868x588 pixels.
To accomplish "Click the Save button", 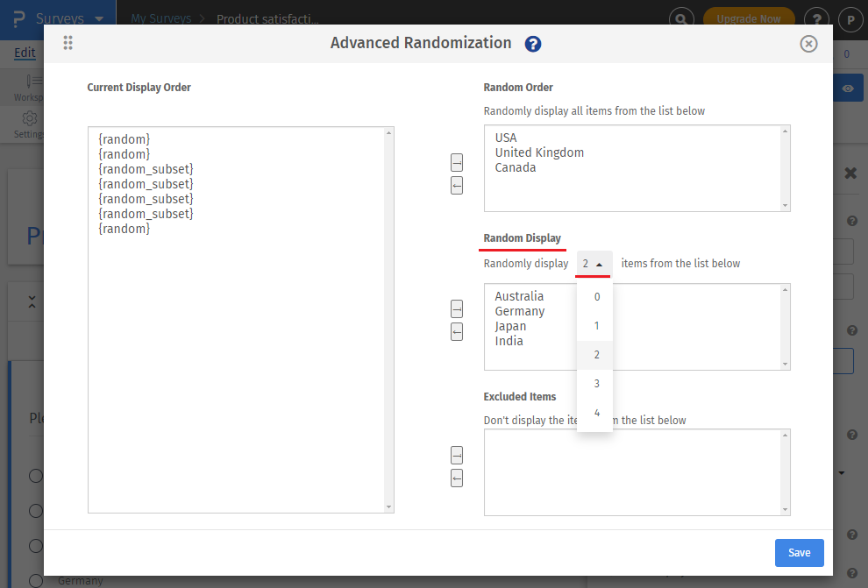I will click(799, 552).
